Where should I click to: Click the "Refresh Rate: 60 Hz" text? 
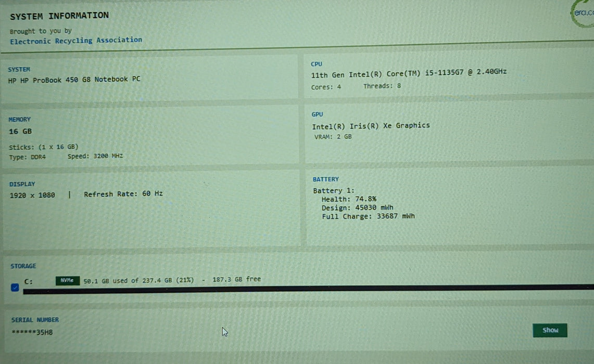click(x=123, y=194)
